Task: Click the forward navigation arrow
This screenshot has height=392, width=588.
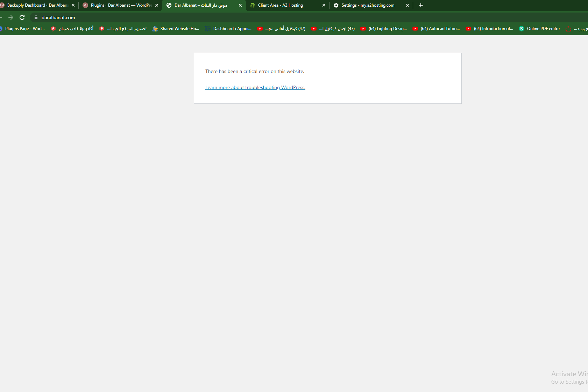Action: (x=11, y=17)
